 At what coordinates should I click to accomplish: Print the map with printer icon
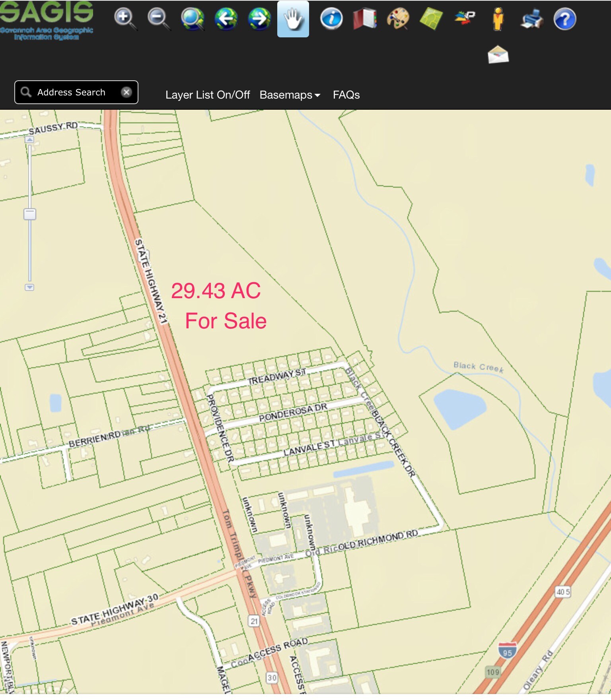coord(531,19)
